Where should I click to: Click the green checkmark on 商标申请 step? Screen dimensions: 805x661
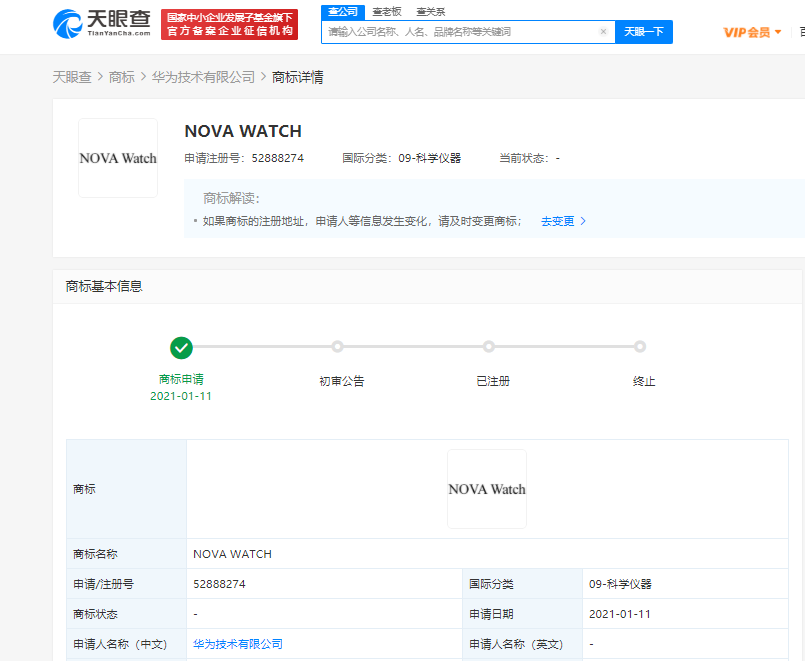tap(182, 348)
